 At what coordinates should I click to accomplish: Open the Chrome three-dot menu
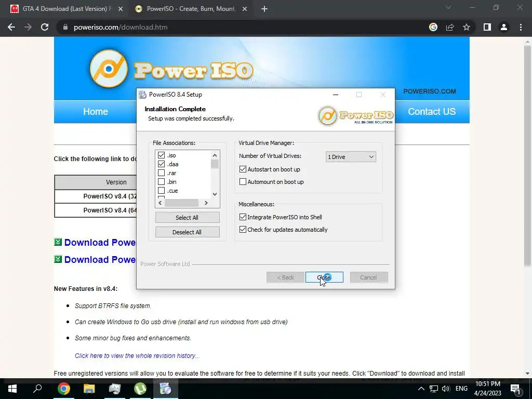521,27
